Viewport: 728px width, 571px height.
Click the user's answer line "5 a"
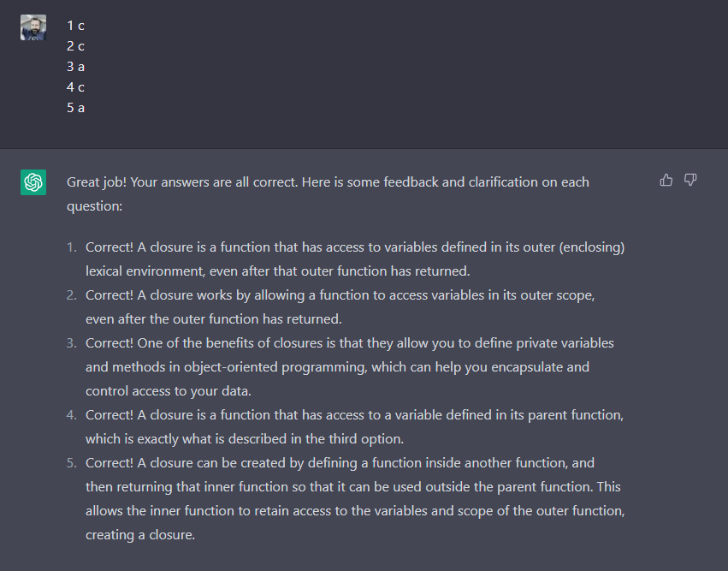coord(75,108)
